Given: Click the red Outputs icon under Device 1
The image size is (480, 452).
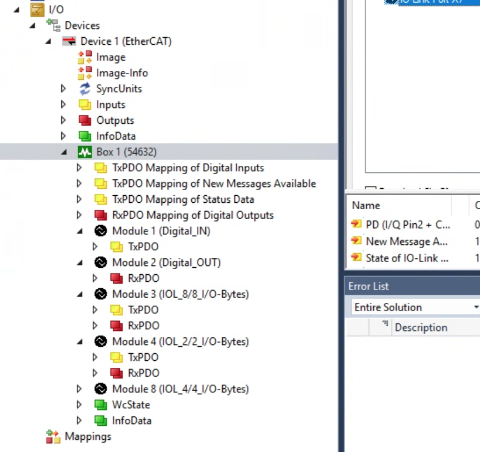Looking at the screenshot, I should 85,120.
